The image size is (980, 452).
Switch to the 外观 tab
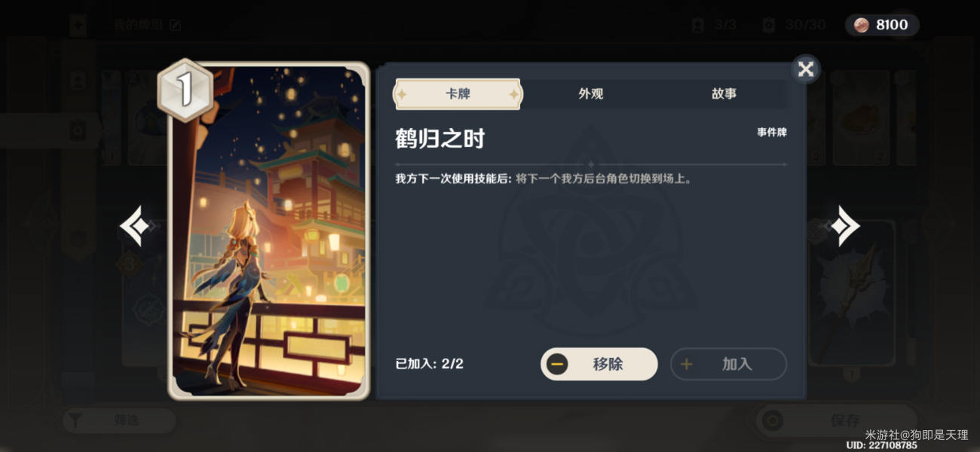[x=591, y=94]
